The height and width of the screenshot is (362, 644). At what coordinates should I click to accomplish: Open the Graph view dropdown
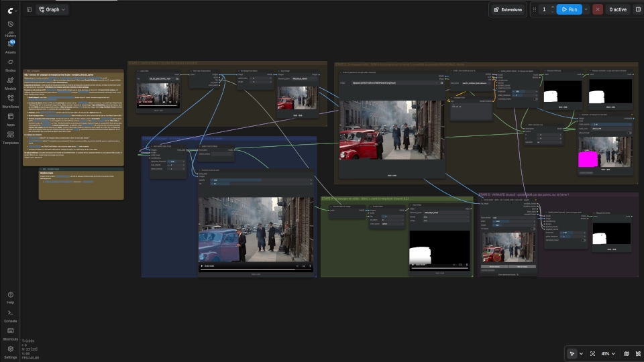click(x=52, y=9)
